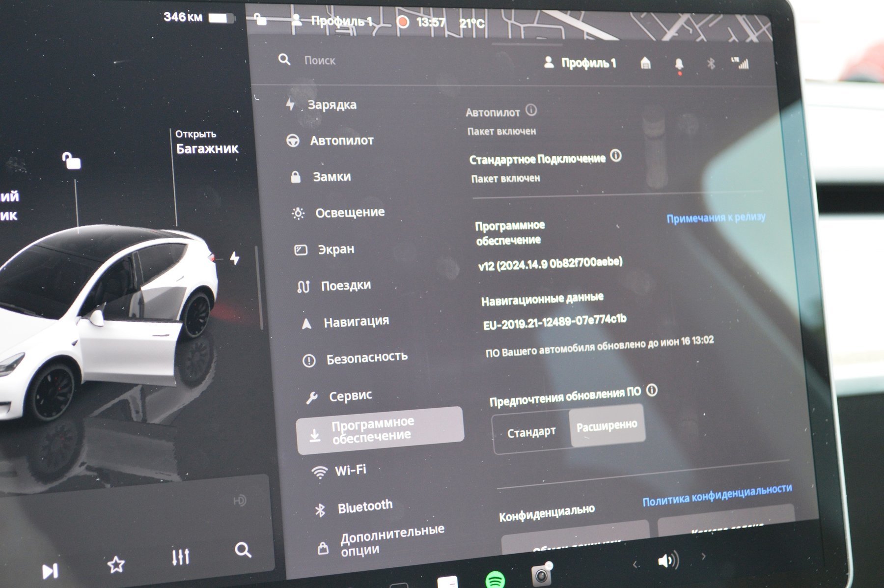This screenshot has width=884, height=588.
Task: Launch Spotify from the bottom bar
Action: tap(495, 580)
